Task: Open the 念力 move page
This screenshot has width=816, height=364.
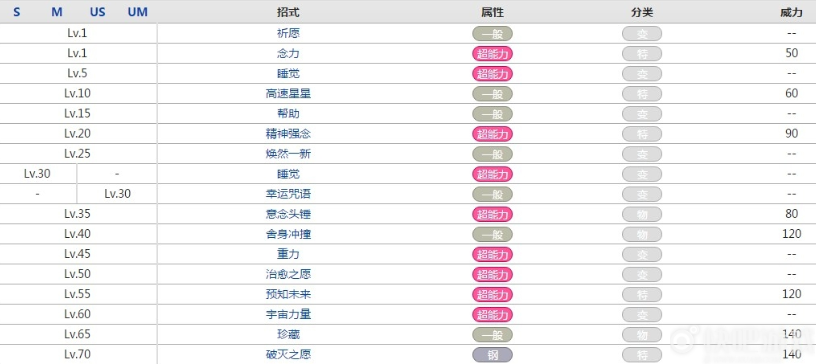Action: coord(288,54)
